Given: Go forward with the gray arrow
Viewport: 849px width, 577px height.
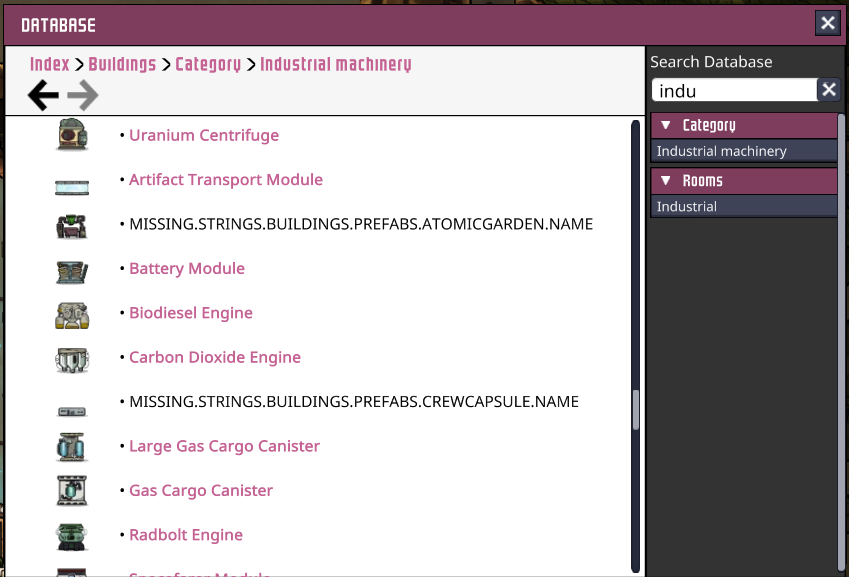Looking at the screenshot, I should tap(83, 96).
